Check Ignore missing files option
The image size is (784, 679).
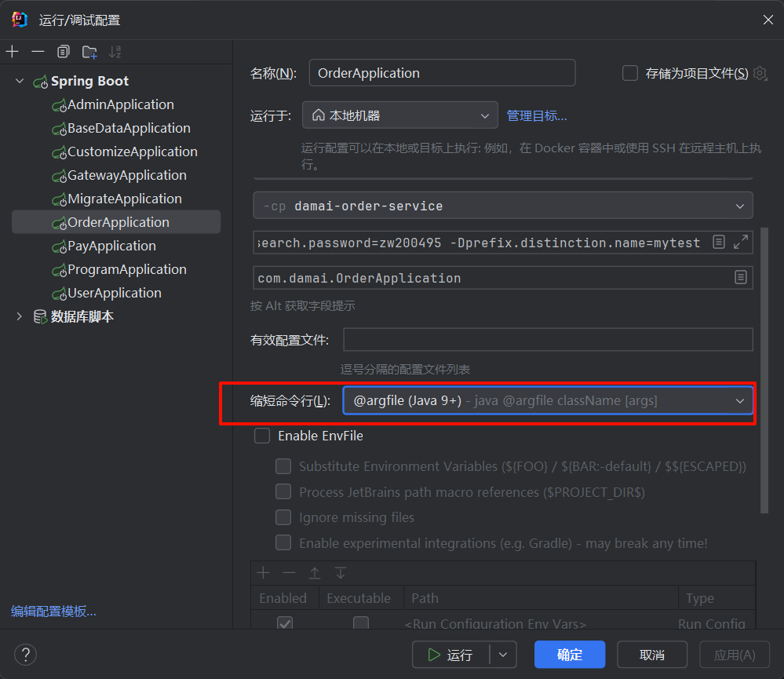click(283, 517)
